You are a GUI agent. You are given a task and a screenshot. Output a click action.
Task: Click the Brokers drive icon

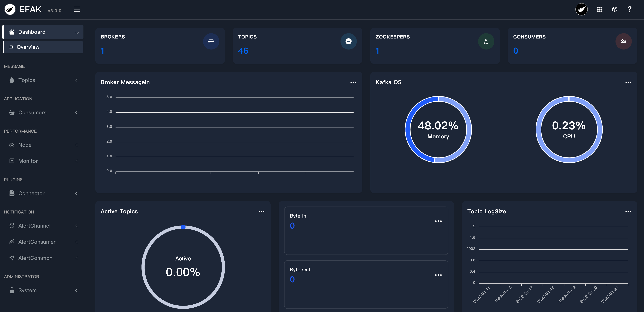[211, 42]
